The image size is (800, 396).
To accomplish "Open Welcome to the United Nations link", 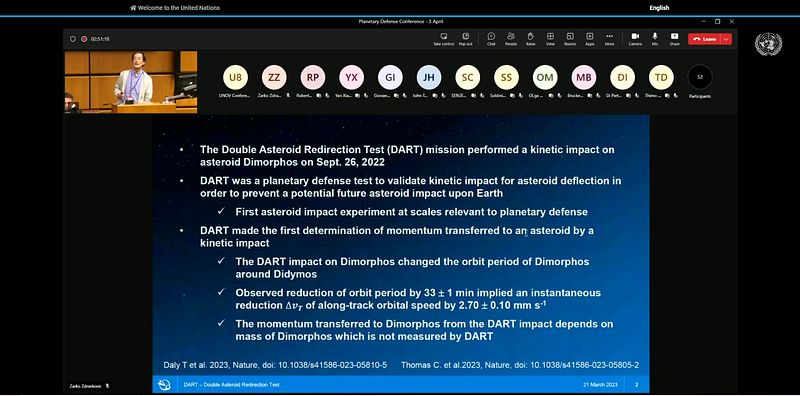I will point(175,8).
